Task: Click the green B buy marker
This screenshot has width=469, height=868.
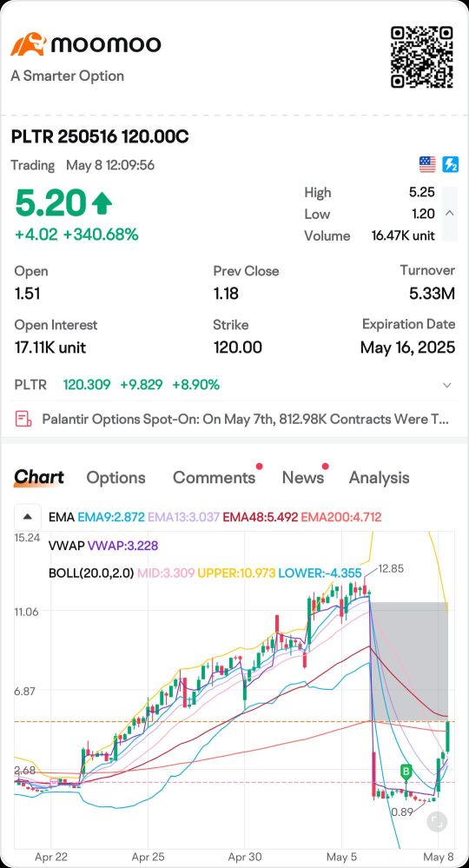Action: pos(406,772)
